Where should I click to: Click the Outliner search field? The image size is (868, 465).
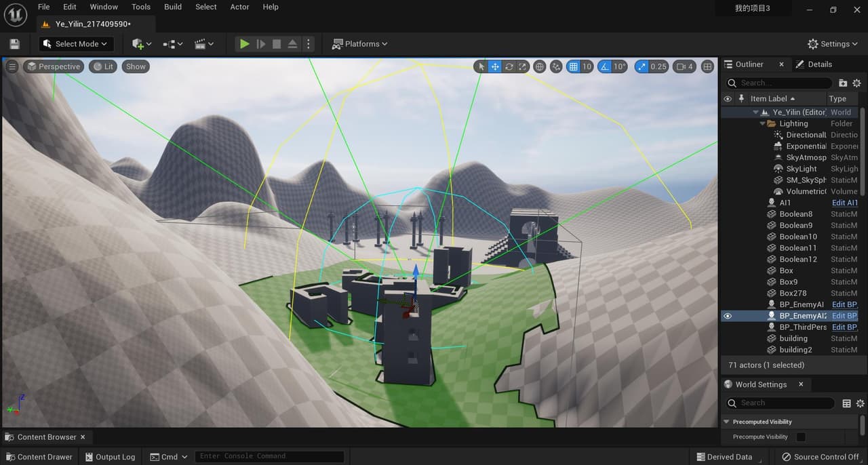tap(779, 83)
